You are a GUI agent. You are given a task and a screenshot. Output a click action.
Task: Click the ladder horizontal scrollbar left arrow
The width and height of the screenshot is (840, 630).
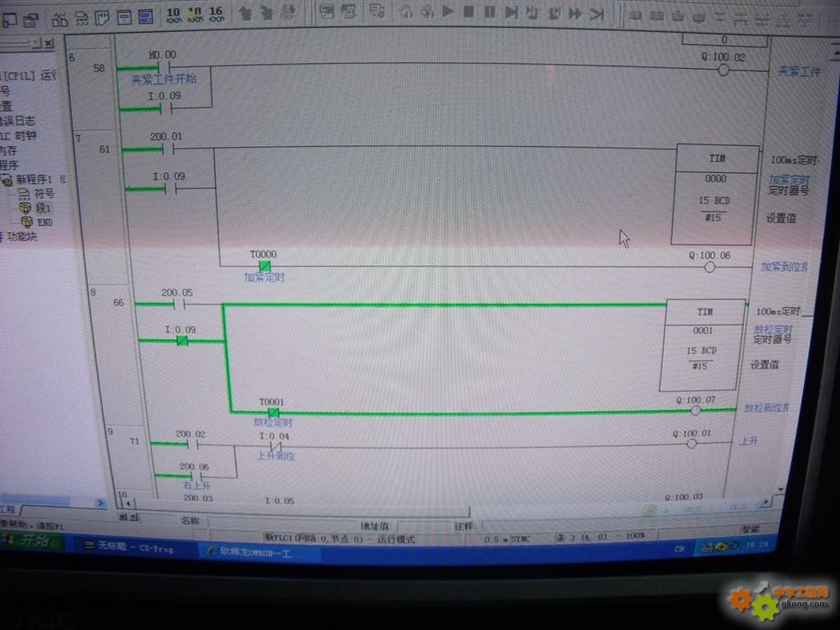pos(127,504)
